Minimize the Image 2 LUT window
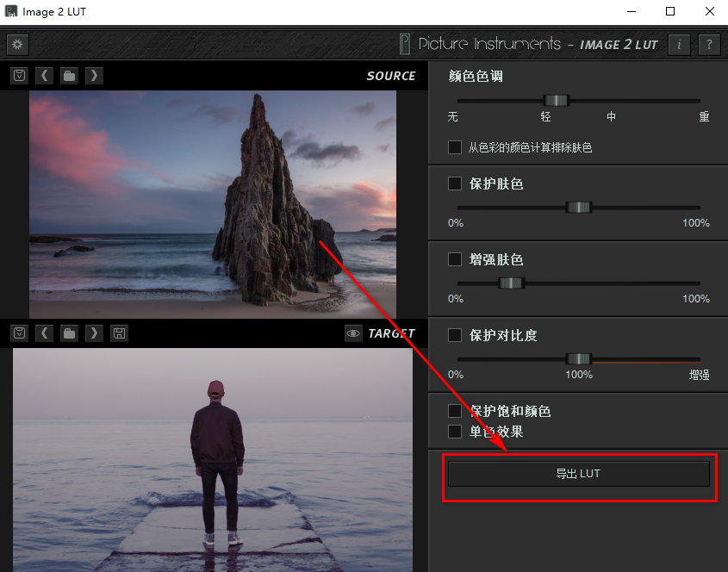This screenshot has width=728, height=572. tap(632, 11)
